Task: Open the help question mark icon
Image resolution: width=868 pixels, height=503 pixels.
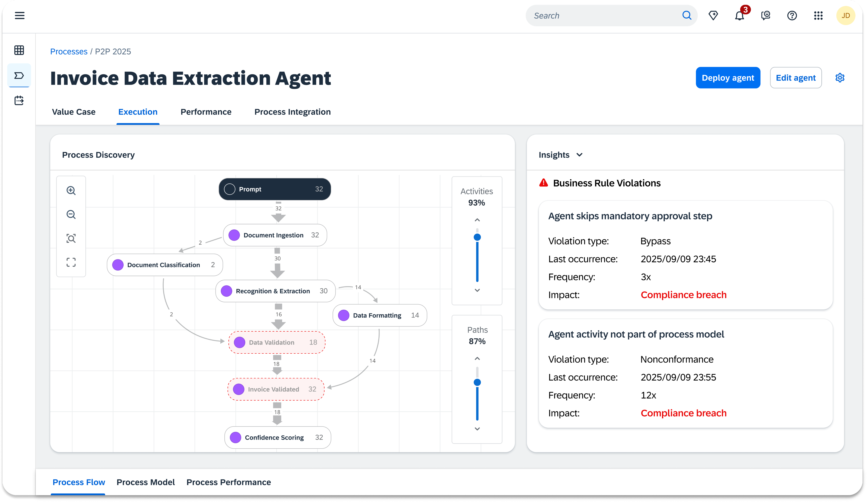Action: (792, 15)
